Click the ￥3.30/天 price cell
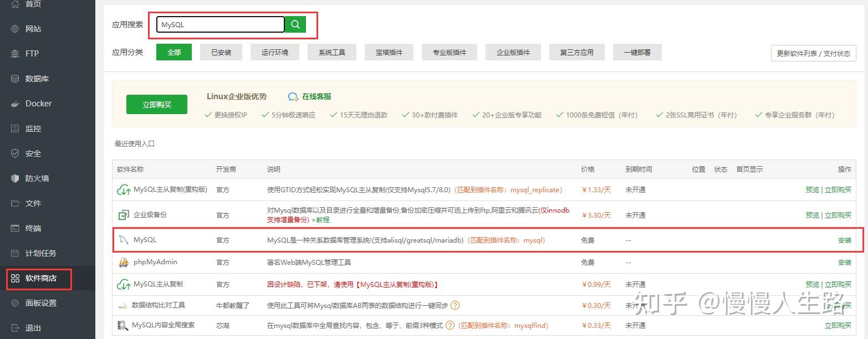The width and height of the screenshot is (868, 339). 596,215
